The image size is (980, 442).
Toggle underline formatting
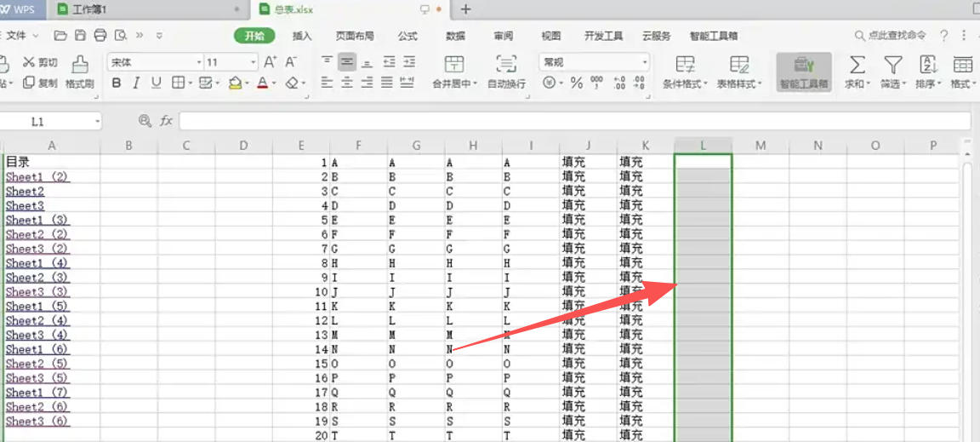click(x=157, y=83)
